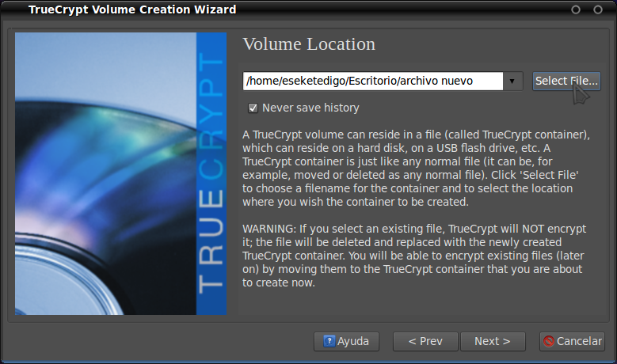Click the WARNING paragraph text
The image size is (617, 364).
[414, 256]
